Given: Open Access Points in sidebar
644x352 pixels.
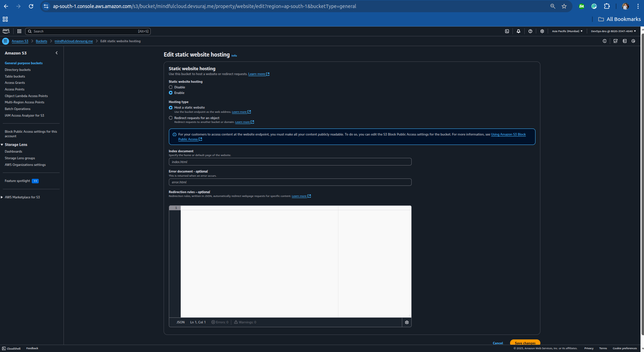Looking at the screenshot, I should coord(15,89).
